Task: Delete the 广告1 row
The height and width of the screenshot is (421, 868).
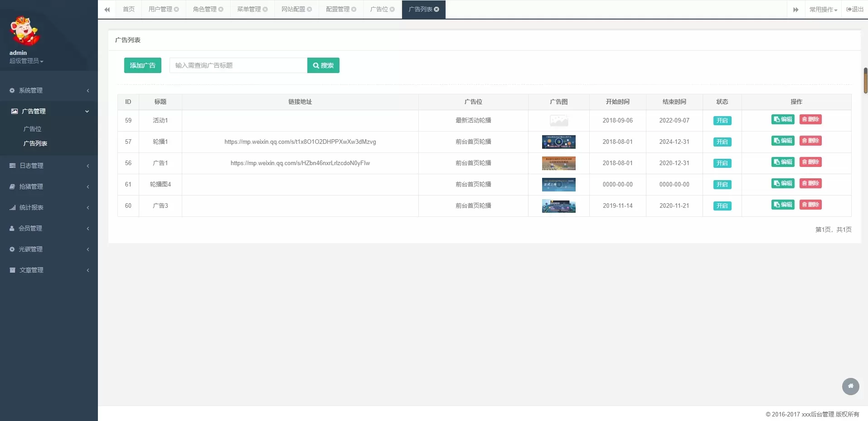Action: [x=810, y=162]
